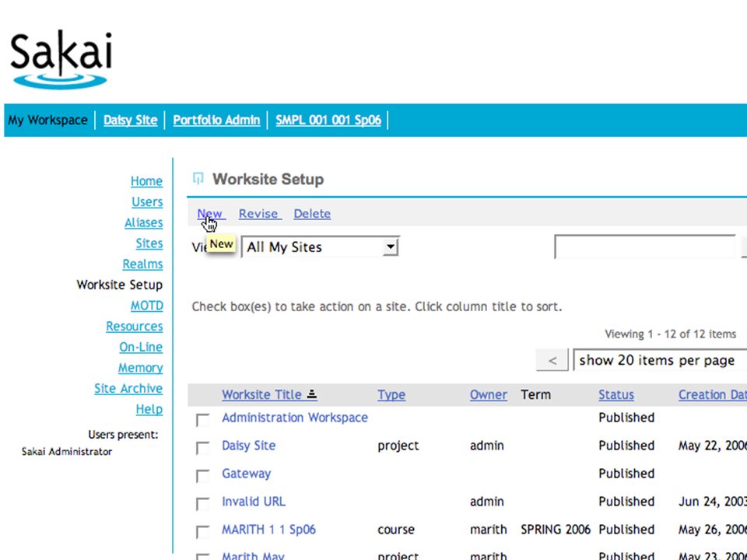This screenshot has width=747, height=560.
Task: Click the sort arrow beside Worksite Title
Action: coord(312,394)
